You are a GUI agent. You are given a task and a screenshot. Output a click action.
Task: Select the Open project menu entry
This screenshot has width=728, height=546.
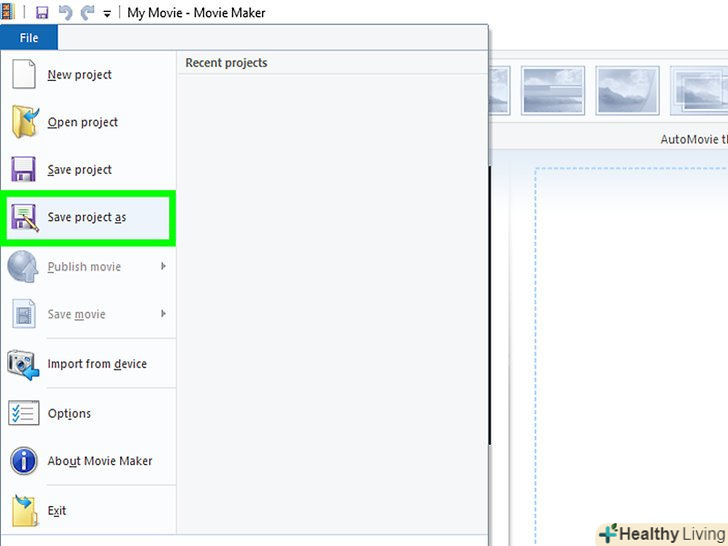[x=83, y=122]
